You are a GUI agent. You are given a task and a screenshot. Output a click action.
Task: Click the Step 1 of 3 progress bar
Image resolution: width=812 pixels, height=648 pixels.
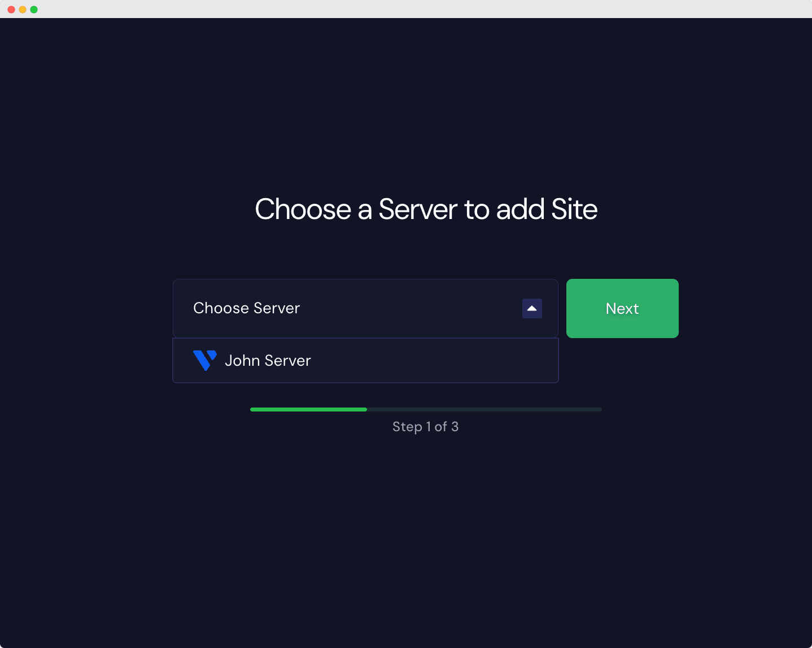click(x=426, y=409)
